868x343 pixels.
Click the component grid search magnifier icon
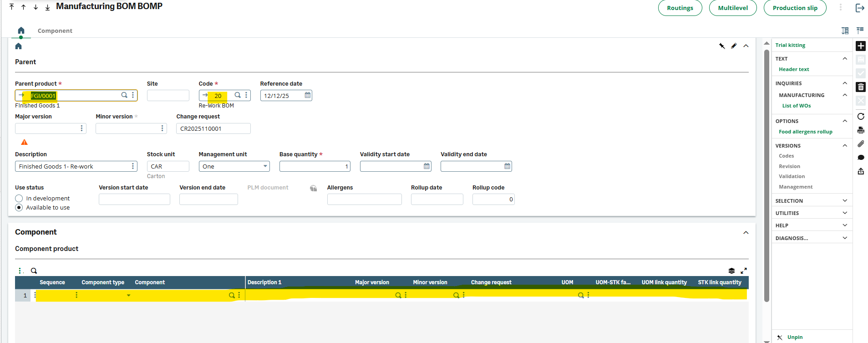pyautogui.click(x=34, y=271)
